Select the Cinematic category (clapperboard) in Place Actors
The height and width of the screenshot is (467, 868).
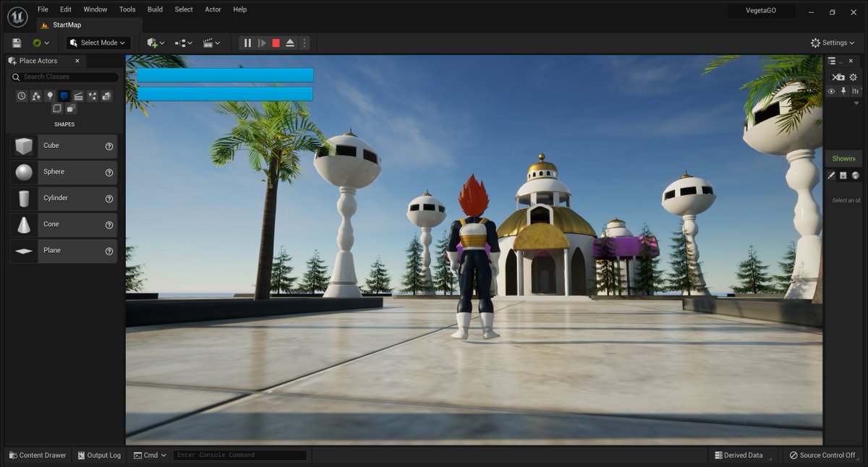click(78, 95)
